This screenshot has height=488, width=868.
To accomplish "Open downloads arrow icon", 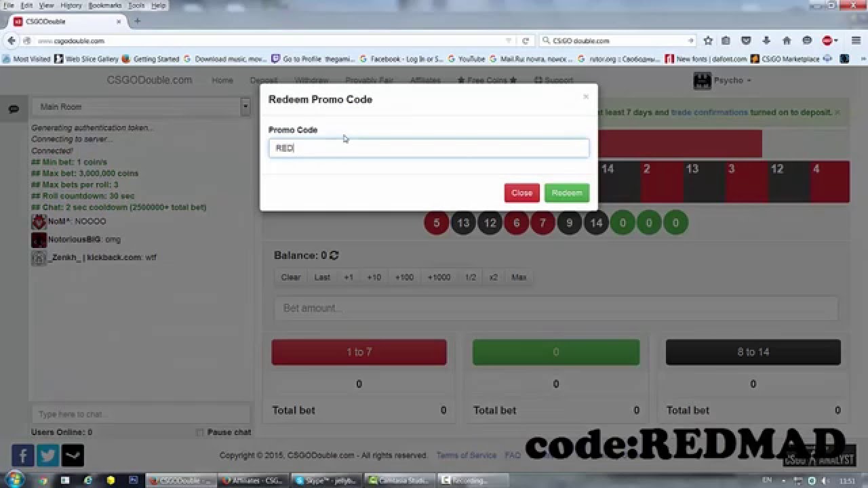I will [766, 41].
